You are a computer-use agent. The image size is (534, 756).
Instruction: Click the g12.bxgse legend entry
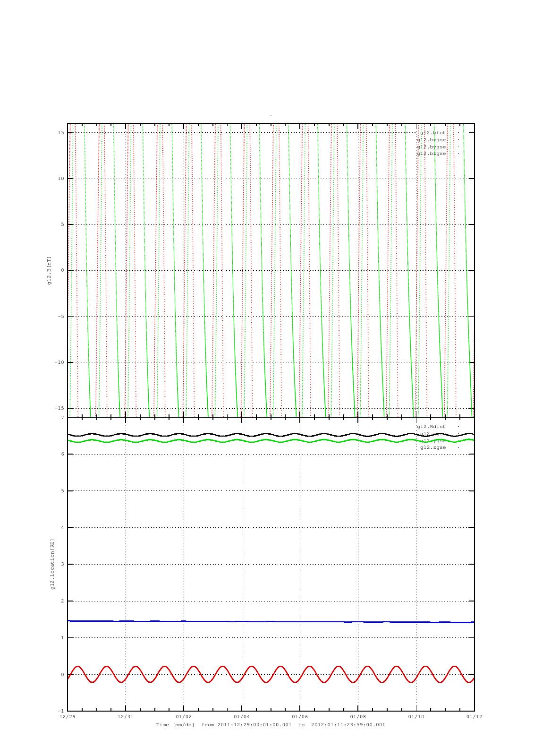coord(432,140)
